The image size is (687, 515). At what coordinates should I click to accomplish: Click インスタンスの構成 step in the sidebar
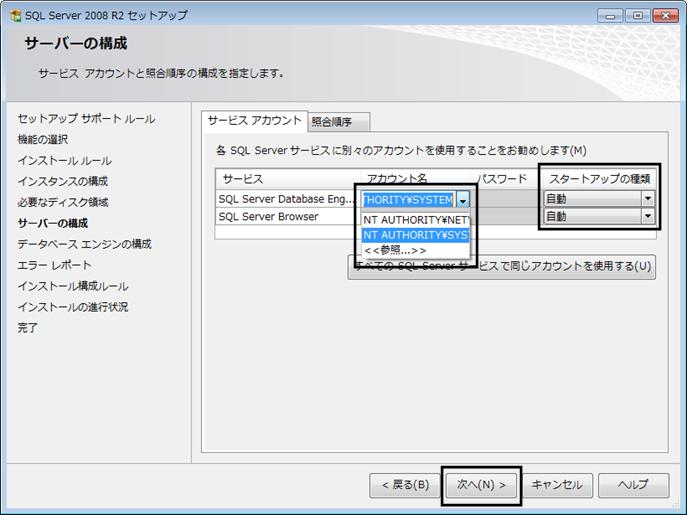click(63, 181)
